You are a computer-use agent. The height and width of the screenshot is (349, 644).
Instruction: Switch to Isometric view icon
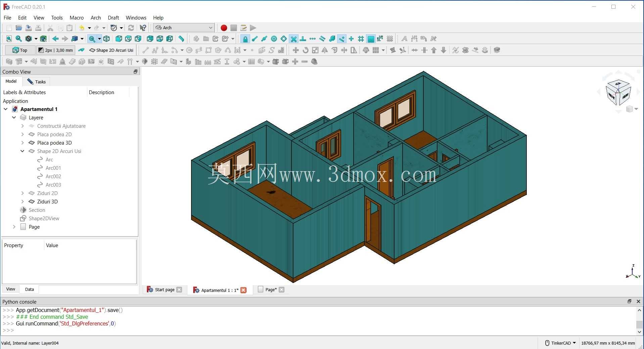tap(106, 39)
